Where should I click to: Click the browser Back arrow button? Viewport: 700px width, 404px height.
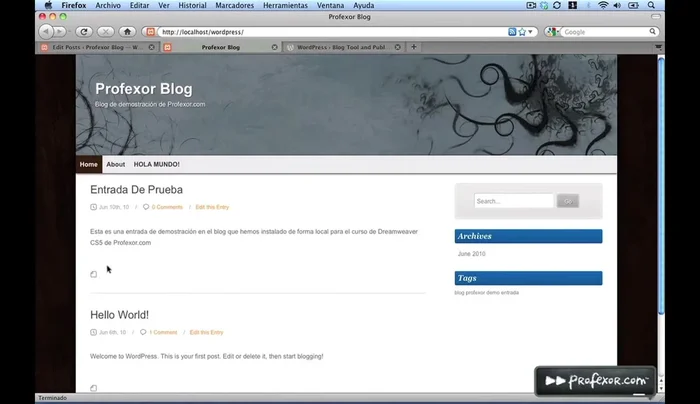[46, 32]
